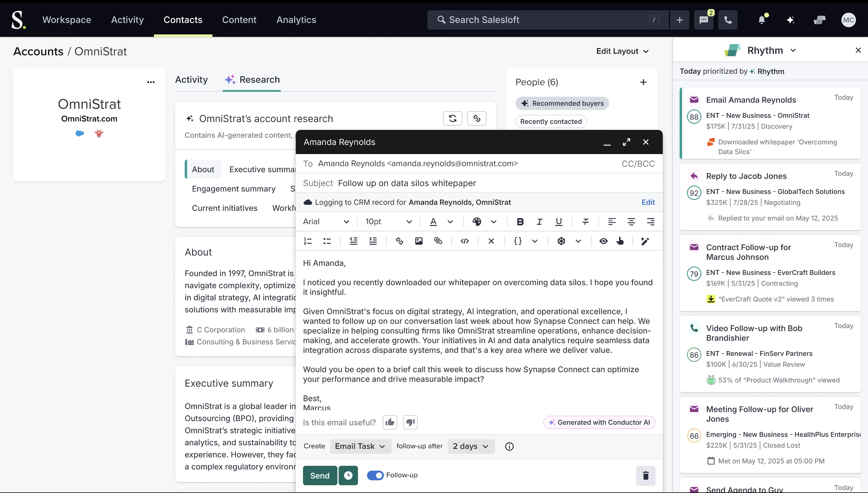Open the phone dialer icon in top bar
Viewport: 868px width, 493px height.
[x=728, y=20]
